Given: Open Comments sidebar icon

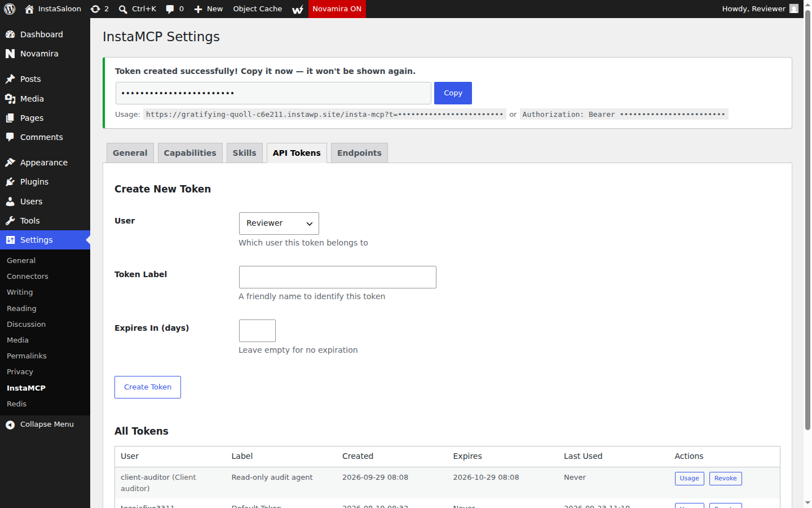Looking at the screenshot, I should (x=10, y=137).
